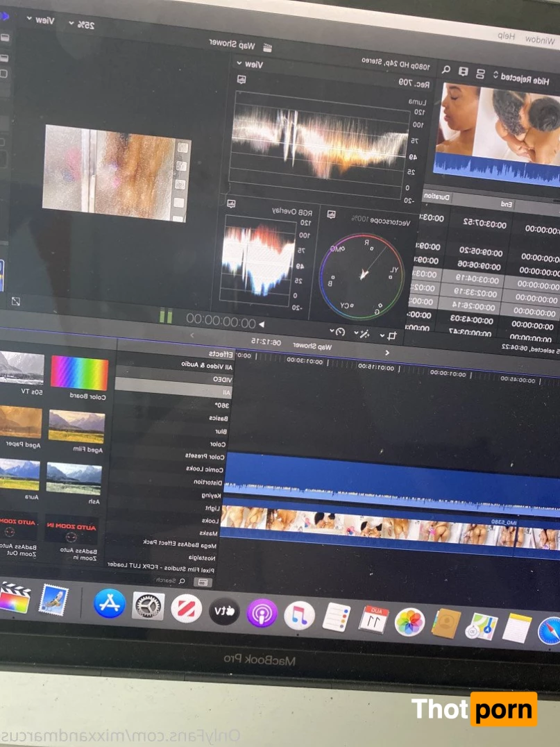This screenshot has height=747, width=560.
Task: Click the Vectorscope settings icon
Action: [332, 215]
